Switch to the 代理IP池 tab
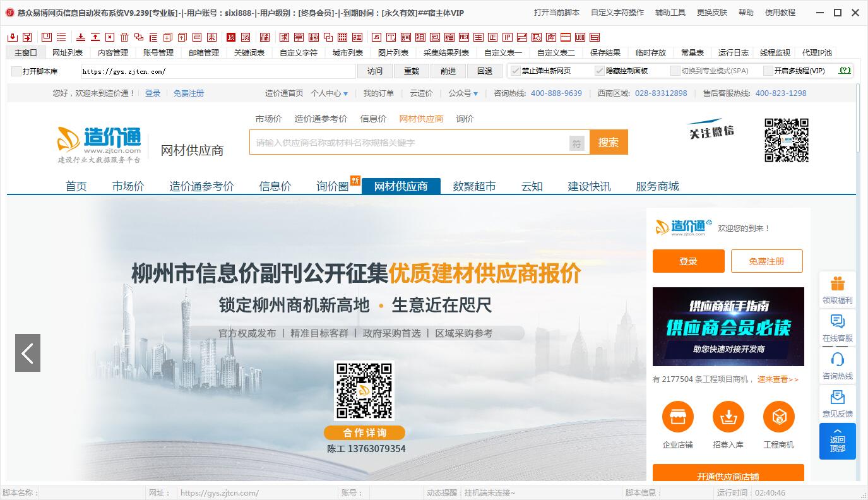868x500 pixels. (816, 52)
